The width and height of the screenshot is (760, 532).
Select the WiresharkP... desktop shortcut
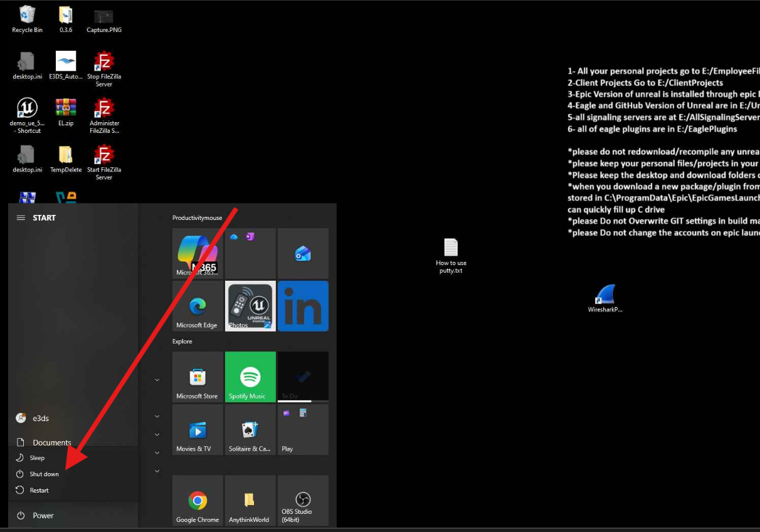point(605,298)
